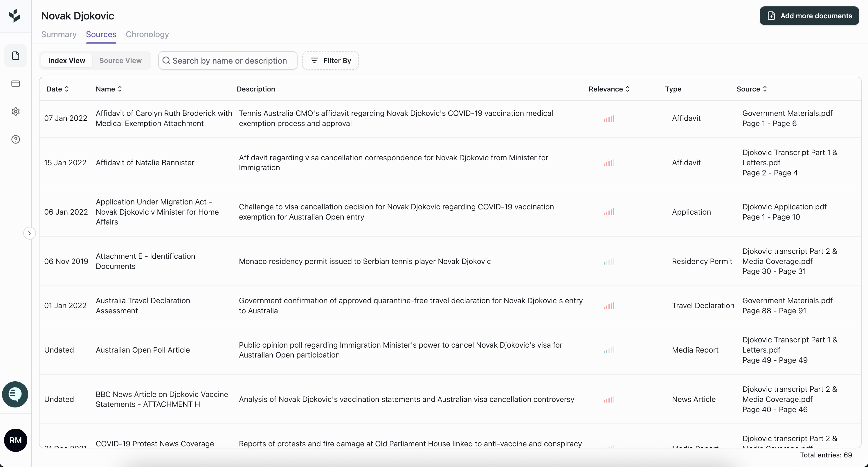Click the app logo icon

(15, 15)
